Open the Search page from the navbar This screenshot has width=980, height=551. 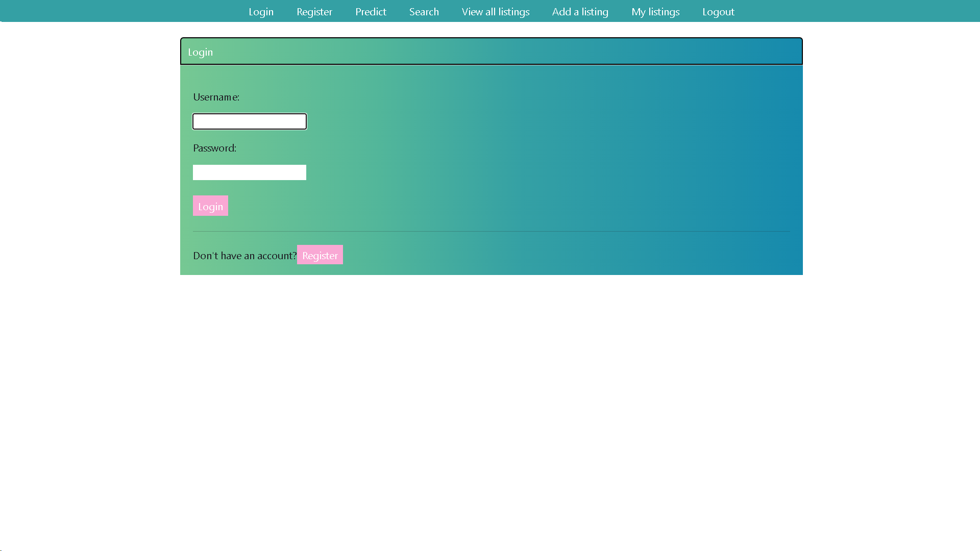tap(424, 12)
